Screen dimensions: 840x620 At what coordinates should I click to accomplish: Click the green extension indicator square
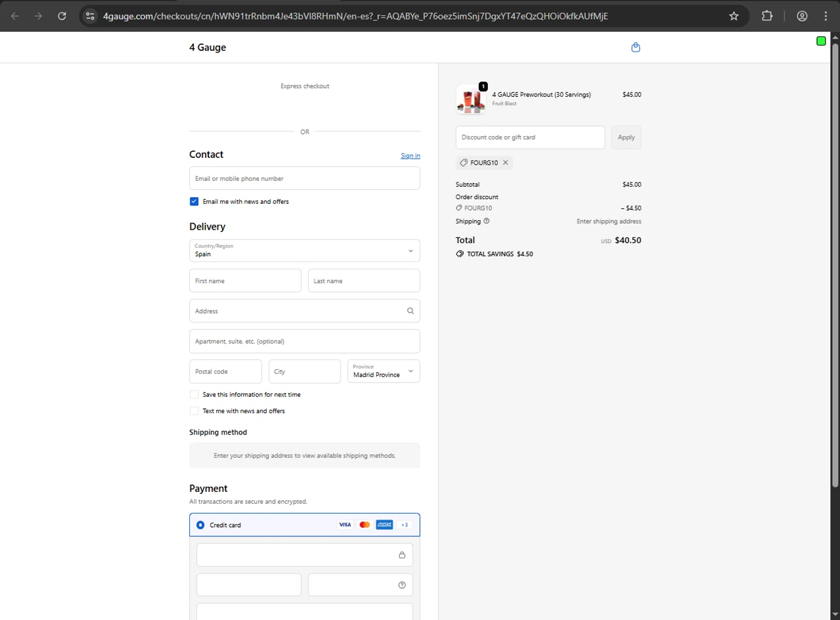click(821, 41)
